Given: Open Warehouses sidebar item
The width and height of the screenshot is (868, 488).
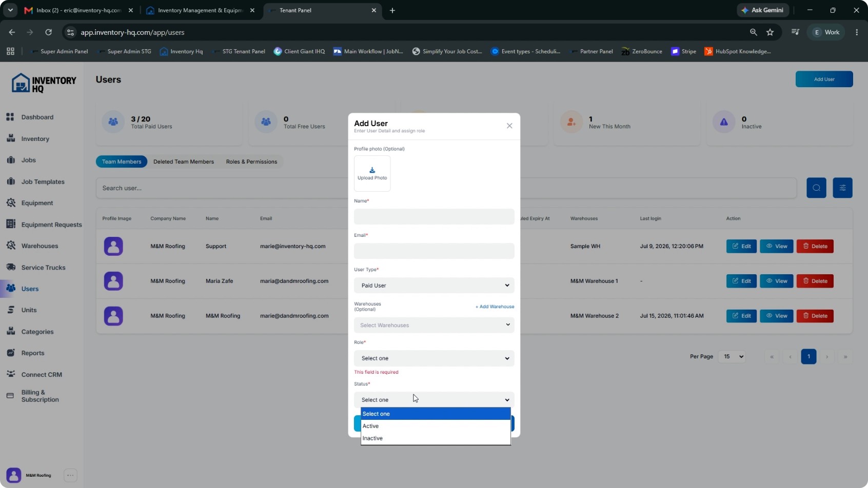Looking at the screenshot, I should coord(40,246).
